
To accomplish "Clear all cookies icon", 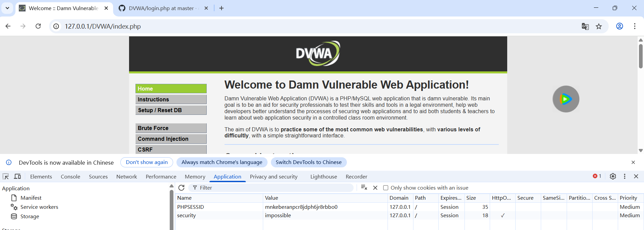I will 364,188.
